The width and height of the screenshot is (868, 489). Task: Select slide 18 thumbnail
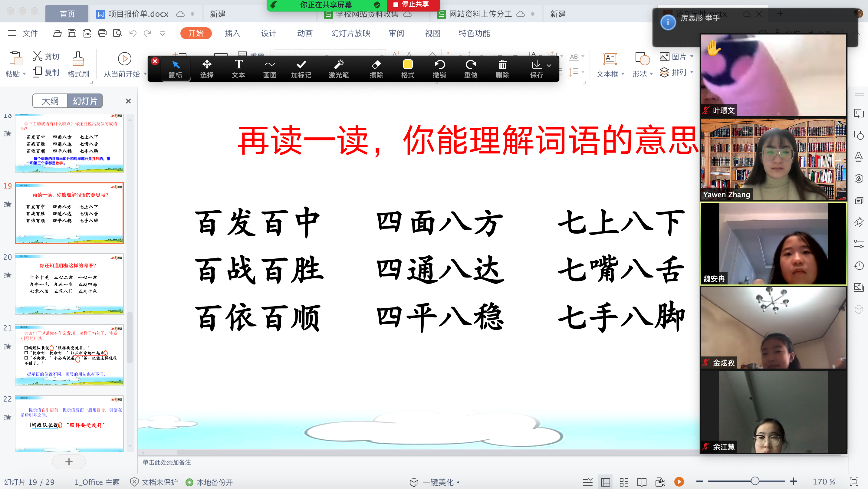69,143
